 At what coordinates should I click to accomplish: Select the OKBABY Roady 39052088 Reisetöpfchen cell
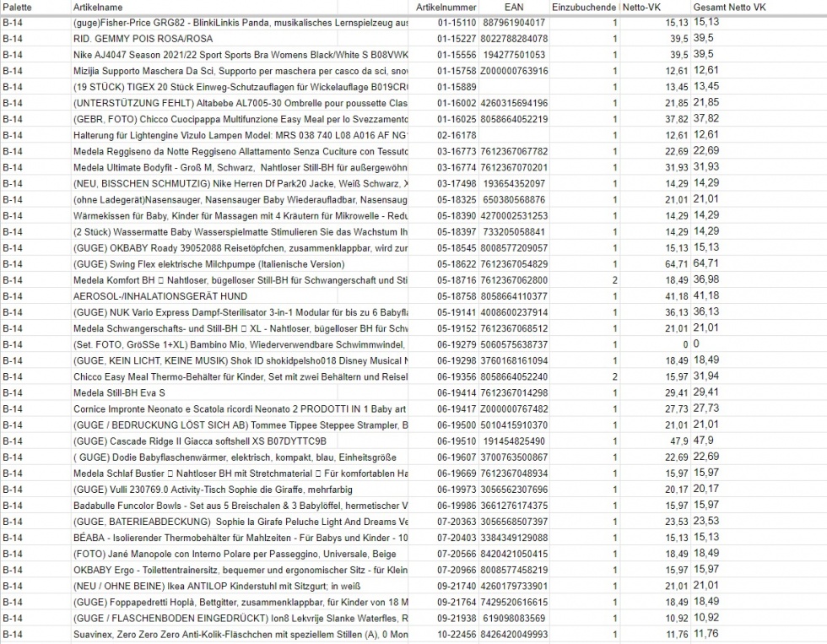click(x=240, y=248)
